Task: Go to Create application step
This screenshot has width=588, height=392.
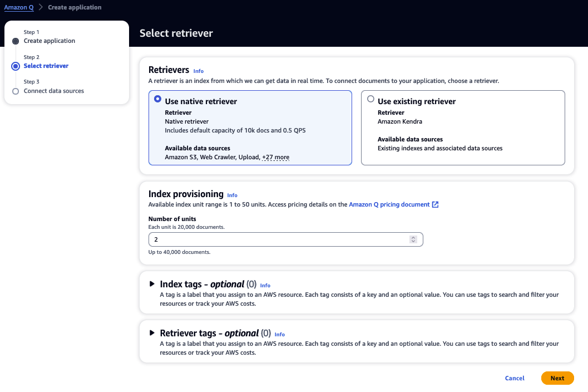Action: click(x=49, y=41)
